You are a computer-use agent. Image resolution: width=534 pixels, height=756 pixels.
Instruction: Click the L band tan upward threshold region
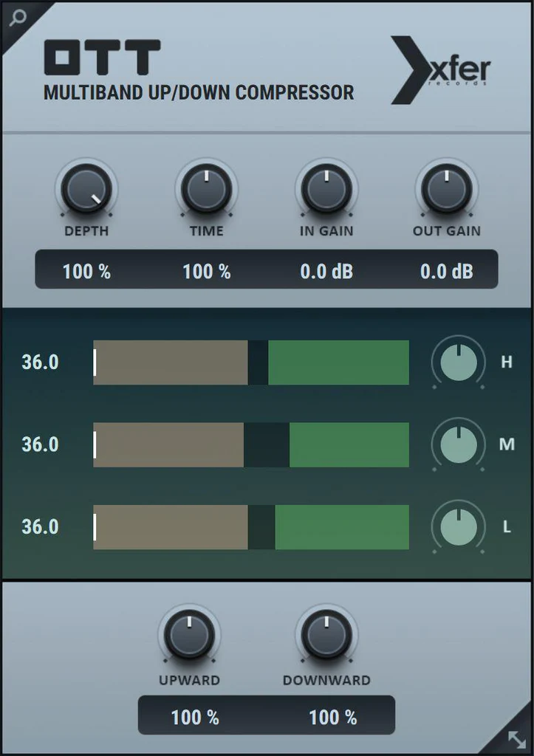171,527
